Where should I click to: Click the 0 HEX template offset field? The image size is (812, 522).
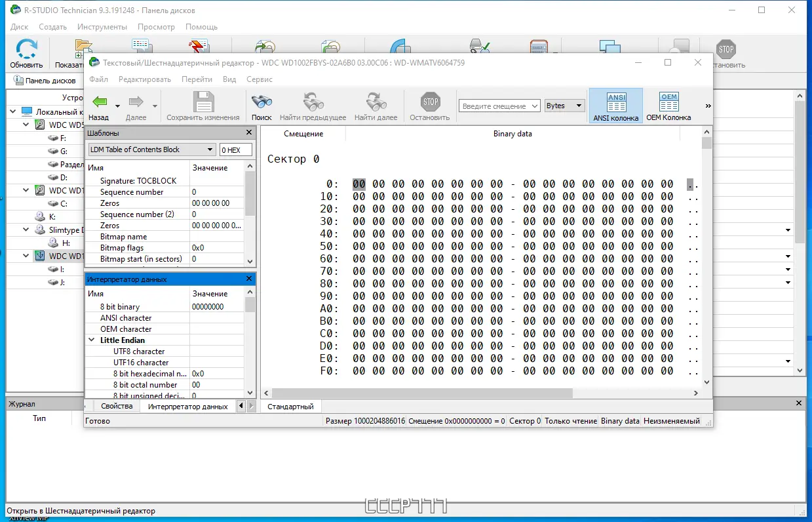tap(236, 150)
